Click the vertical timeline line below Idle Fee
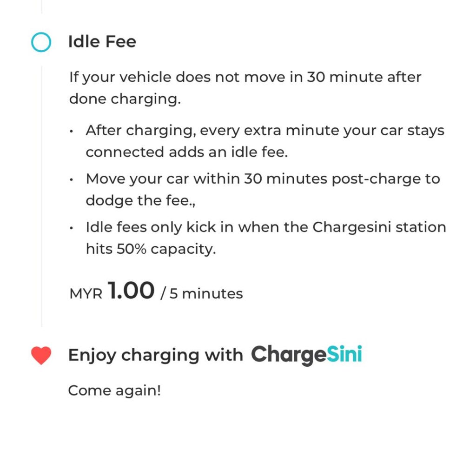The width and height of the screenshot is (476, 476). [42, 195]
